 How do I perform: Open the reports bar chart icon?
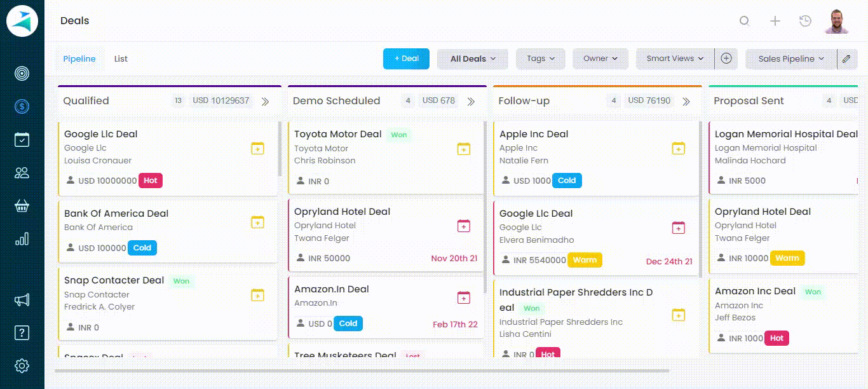[22, 238]
